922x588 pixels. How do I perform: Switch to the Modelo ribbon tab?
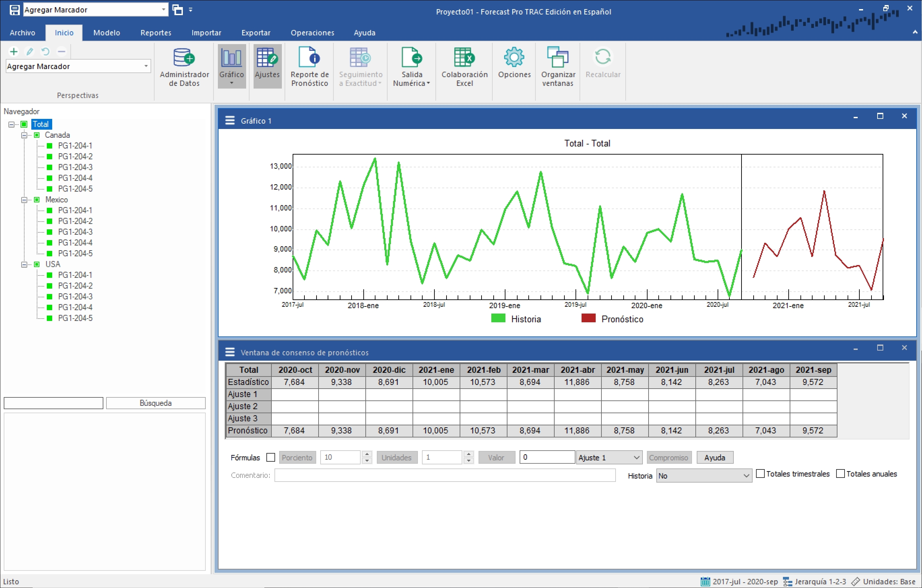pos(106,33)
